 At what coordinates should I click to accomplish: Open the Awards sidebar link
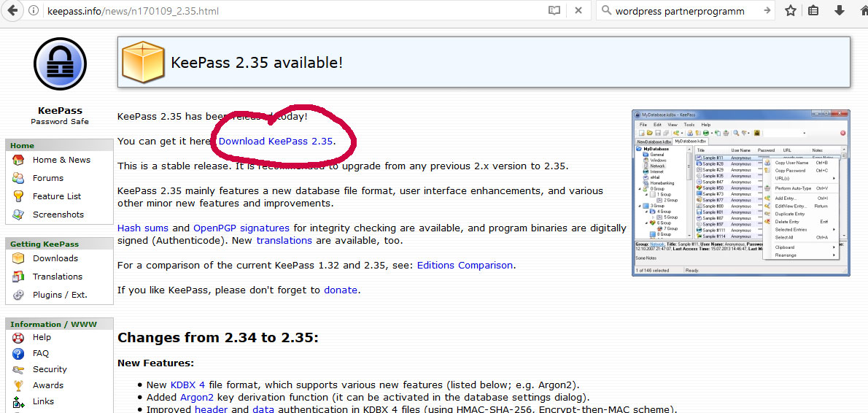(48, 385)
